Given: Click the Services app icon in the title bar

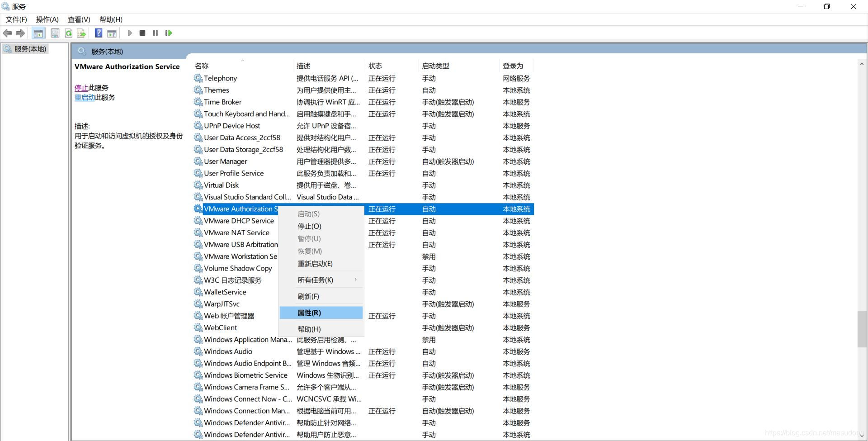Looking at the screenshot, I should point(5,6).
